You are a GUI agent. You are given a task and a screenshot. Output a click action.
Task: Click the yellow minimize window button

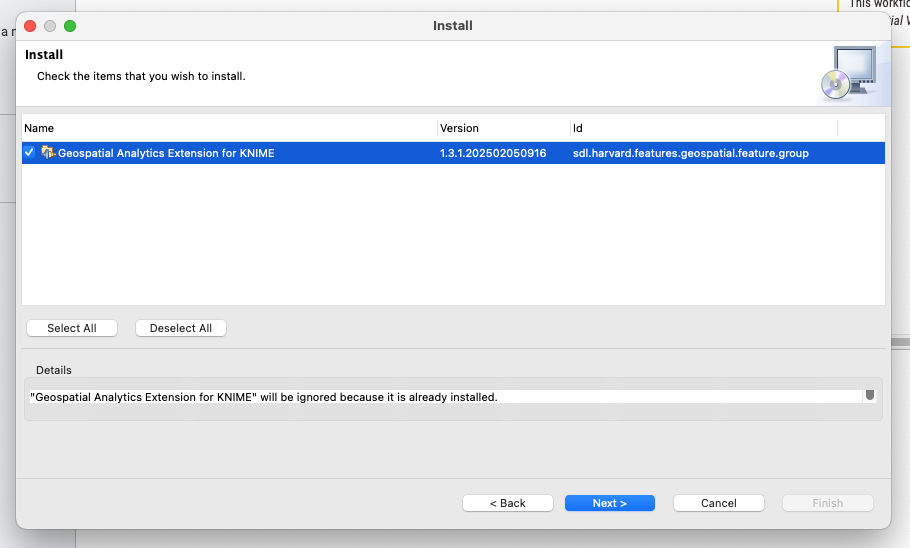(50, 25)
